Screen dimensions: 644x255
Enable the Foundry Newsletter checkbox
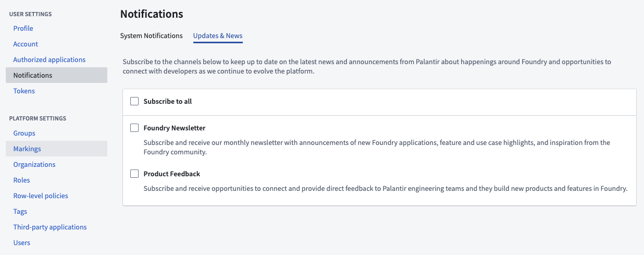[134, 128]
